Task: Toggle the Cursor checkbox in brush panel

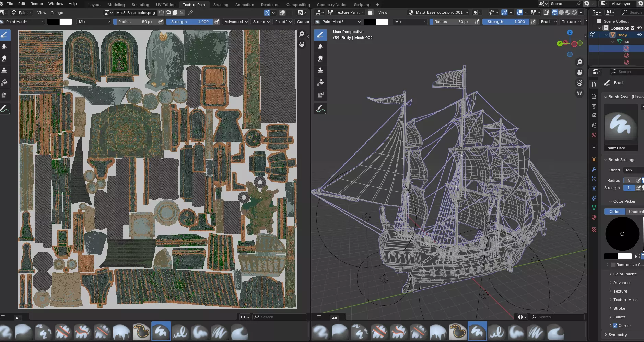Action: tap(615, 326)
